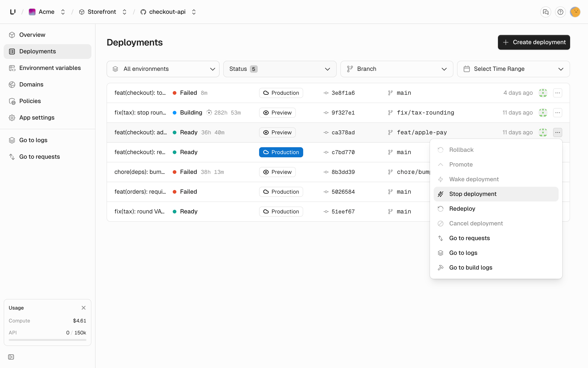Click branch icon next to fix/tax-rounding
Viewport: 588px width, 368px height.
[390, 112]
